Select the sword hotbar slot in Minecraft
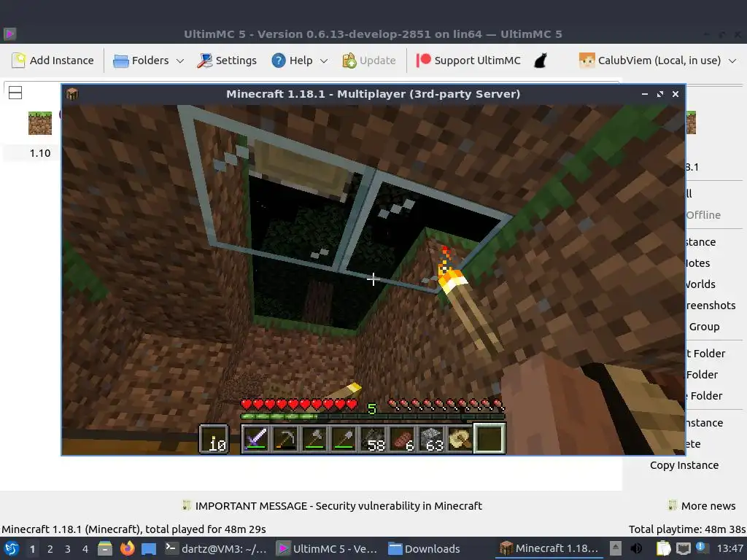 (x=256, y=438)
